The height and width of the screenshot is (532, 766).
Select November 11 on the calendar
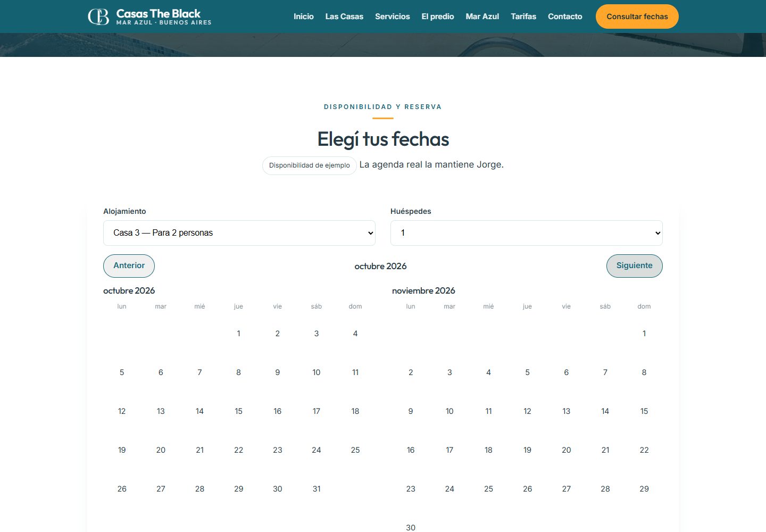488,411
